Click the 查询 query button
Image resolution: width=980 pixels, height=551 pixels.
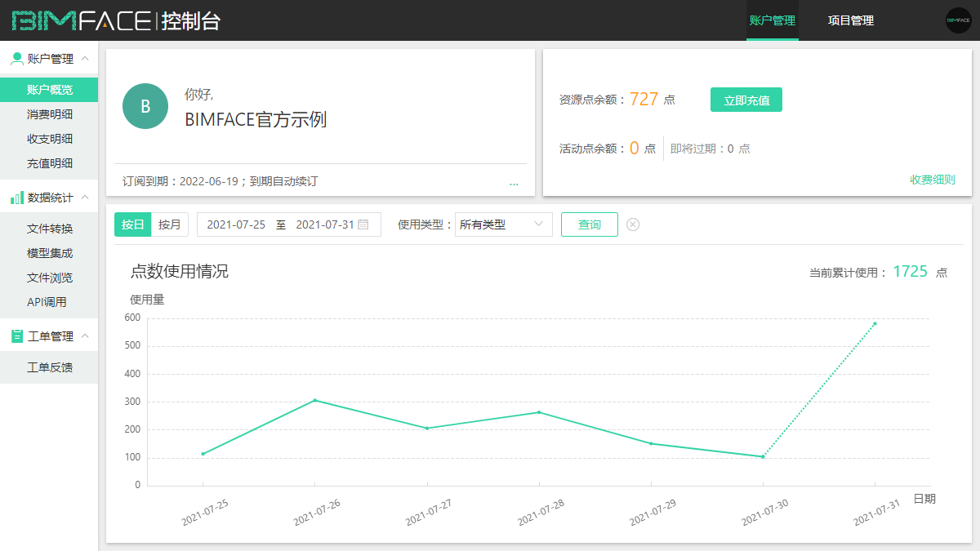coord(589,224)
